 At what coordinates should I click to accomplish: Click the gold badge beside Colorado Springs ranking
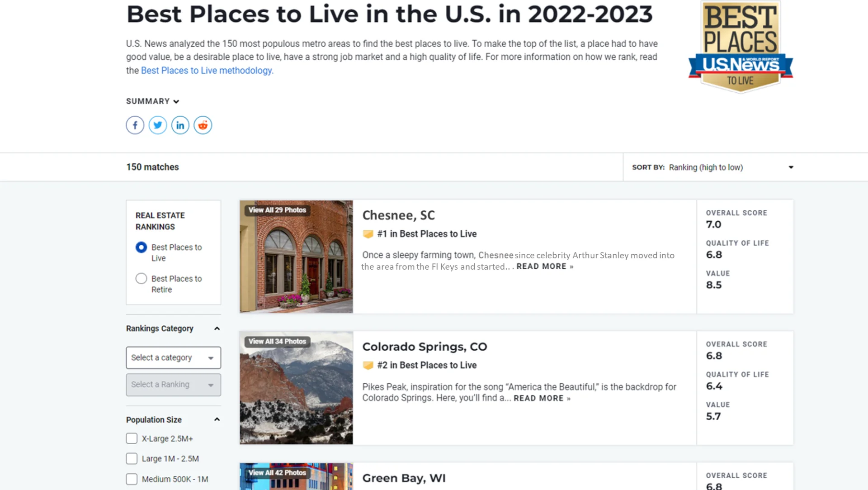[x=368, y=365]
